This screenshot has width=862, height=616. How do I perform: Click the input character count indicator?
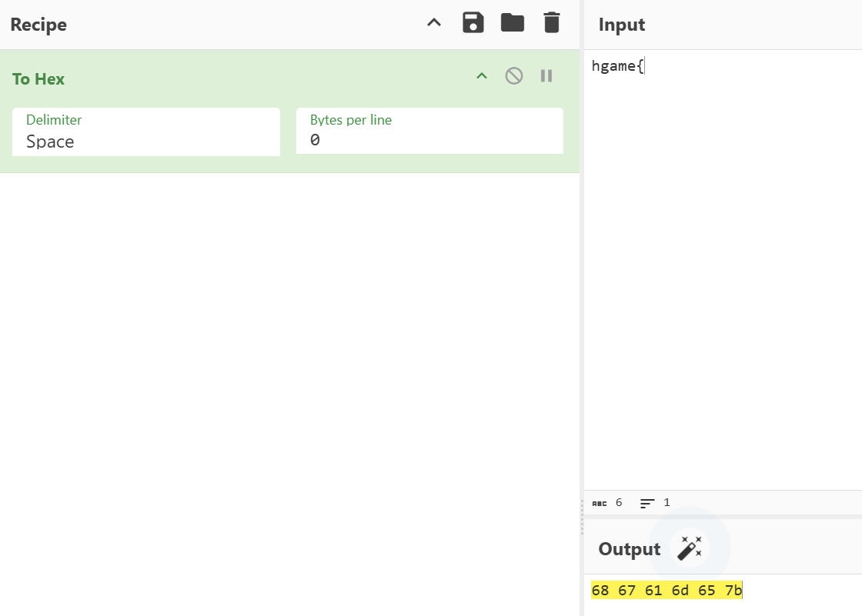[607, 503]
